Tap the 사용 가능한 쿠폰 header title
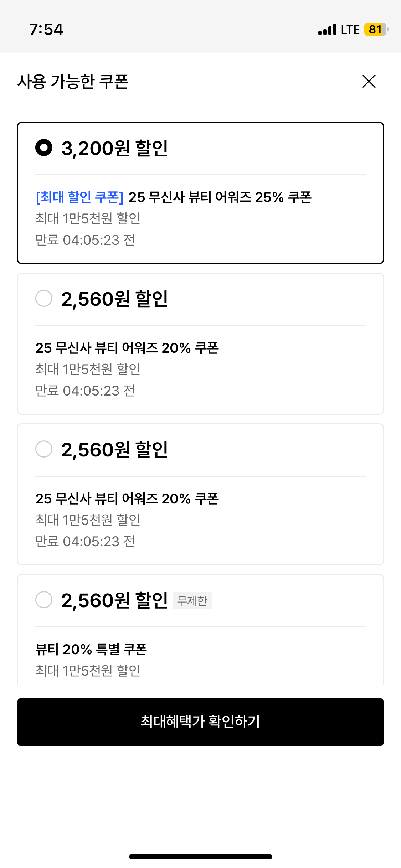This screenshot has height=868, width=401. pyautogui.click(x=73, y=82)
